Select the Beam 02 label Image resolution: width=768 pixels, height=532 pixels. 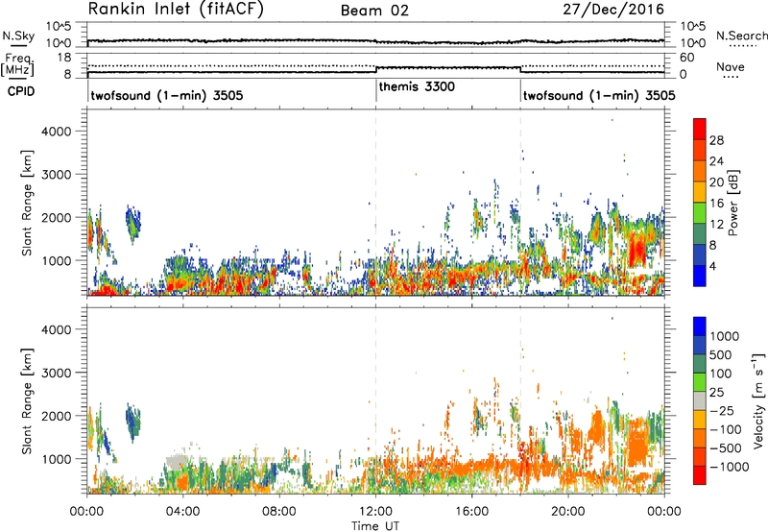pos(374,11)
